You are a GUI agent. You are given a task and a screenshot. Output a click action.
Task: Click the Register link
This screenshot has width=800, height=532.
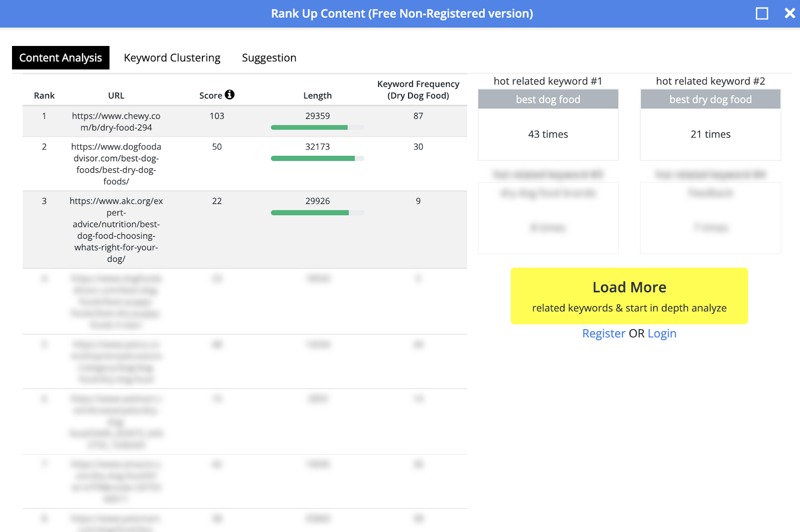pos(603,334)
